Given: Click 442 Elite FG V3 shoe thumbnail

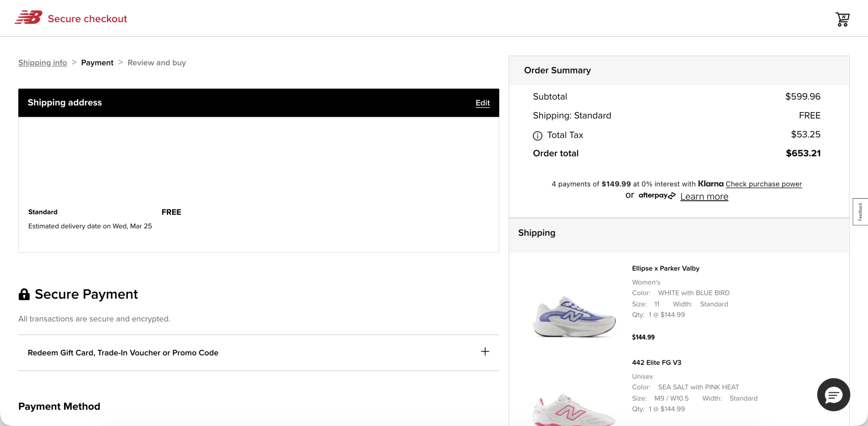Looking at the screenshot, I should coord(574,410).
